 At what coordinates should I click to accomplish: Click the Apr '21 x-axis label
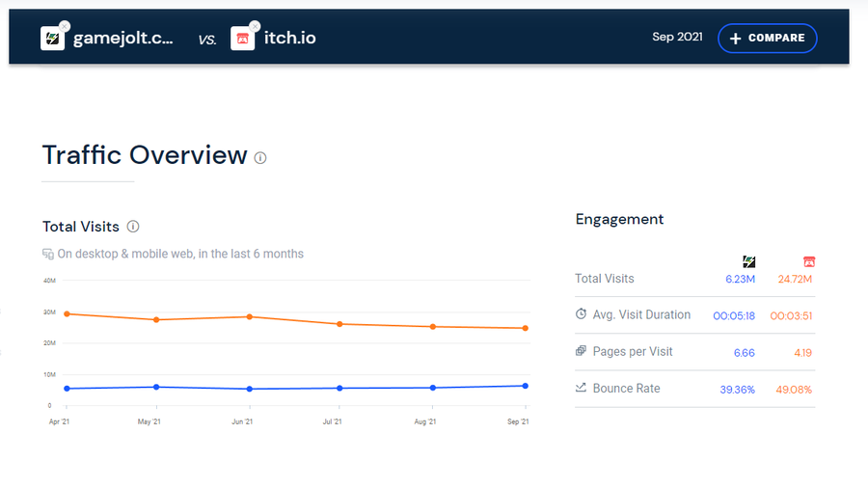pos(59,421)
